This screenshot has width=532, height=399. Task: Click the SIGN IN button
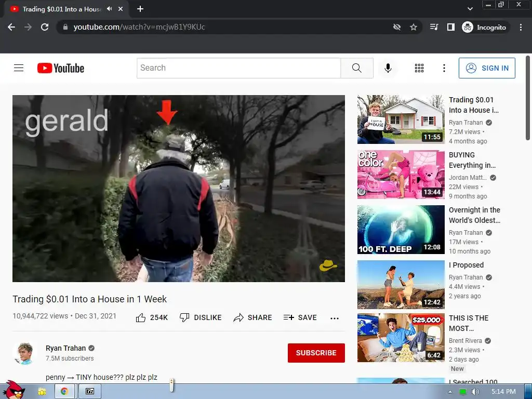coord(487,68)
